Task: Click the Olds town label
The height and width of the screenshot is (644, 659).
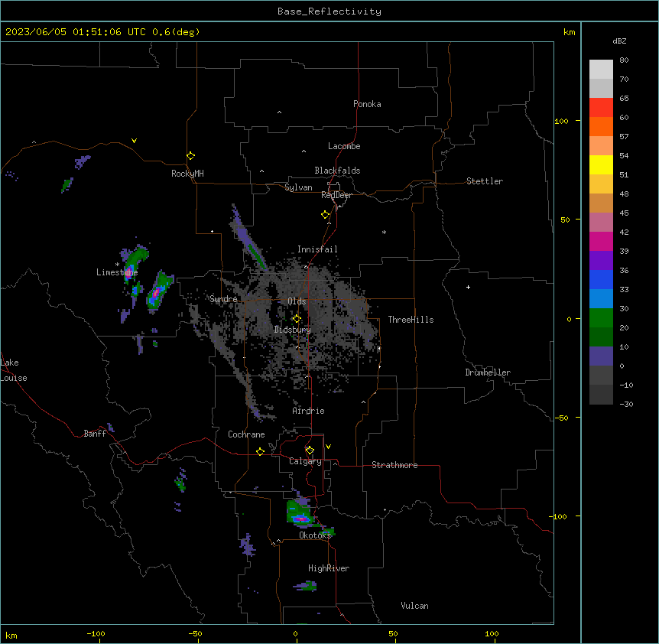Action: pyautogui.click(x=297, y=301)
